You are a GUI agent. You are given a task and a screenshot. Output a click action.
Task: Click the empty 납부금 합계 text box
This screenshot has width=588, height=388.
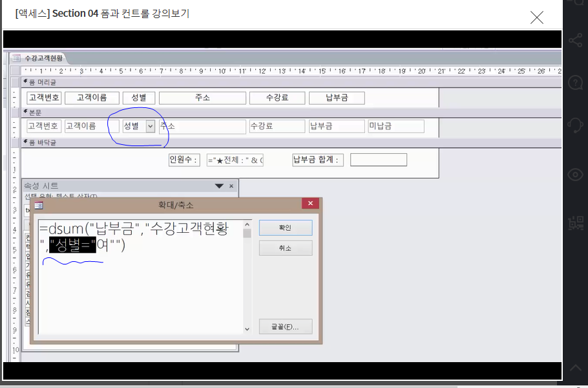pyautogui.click(x=378, y=160)
